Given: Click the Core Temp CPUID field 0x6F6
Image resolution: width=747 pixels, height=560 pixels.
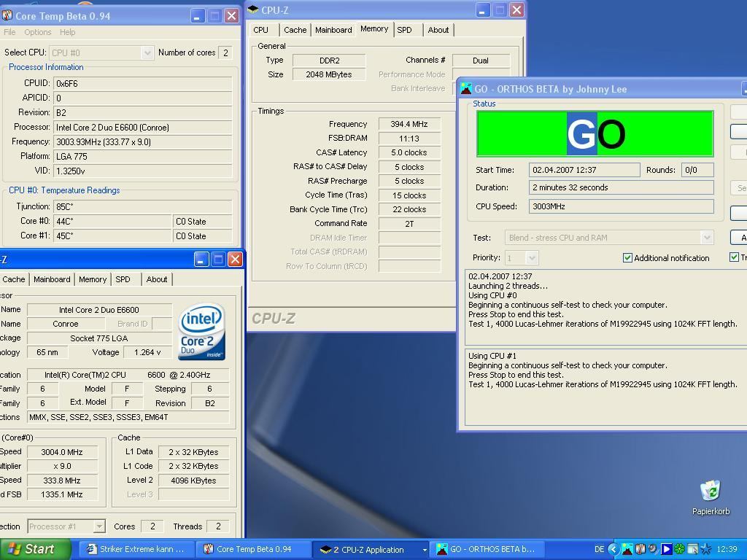Looking at the screenshot, I should [x=142, y=83].
